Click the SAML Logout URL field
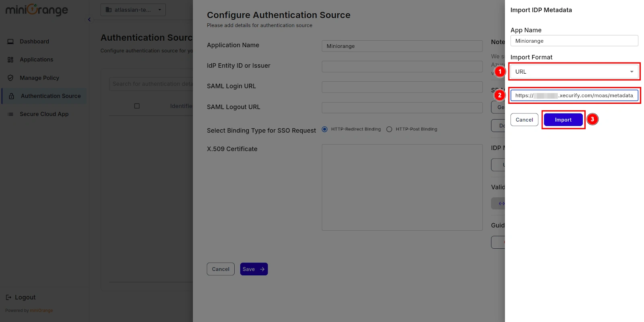644x322 pixels. pyautogui.click(x=402, y=107)
